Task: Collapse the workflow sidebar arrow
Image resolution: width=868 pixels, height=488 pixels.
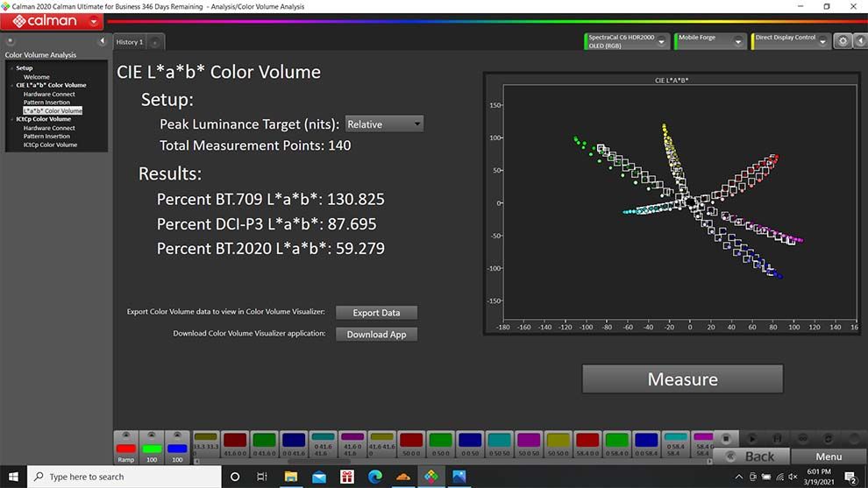Action: 102,41
